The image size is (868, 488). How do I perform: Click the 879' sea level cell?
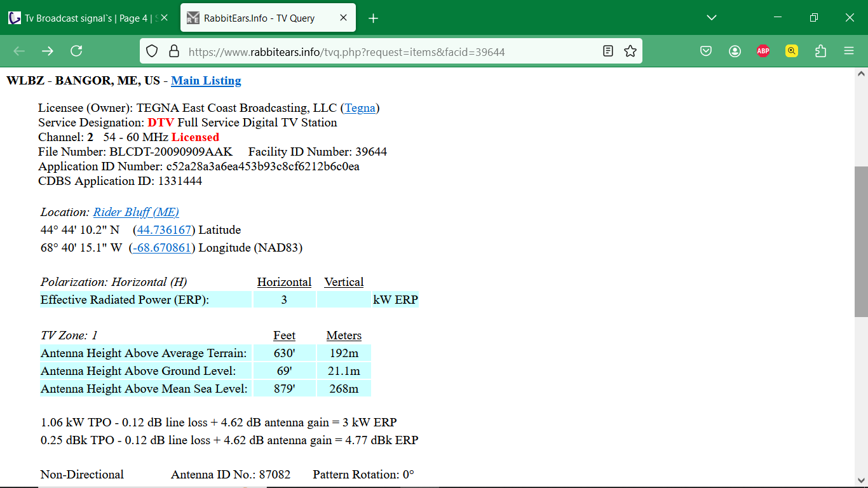(284, 389)
